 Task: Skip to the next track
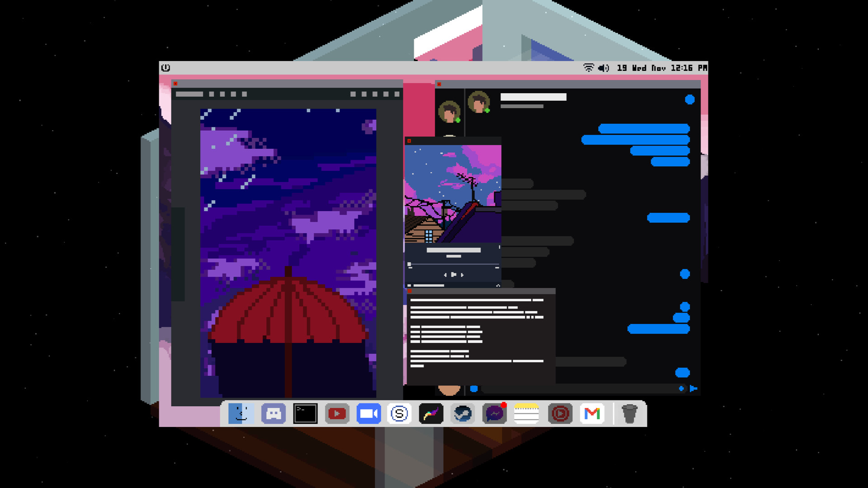coord(462,275)
